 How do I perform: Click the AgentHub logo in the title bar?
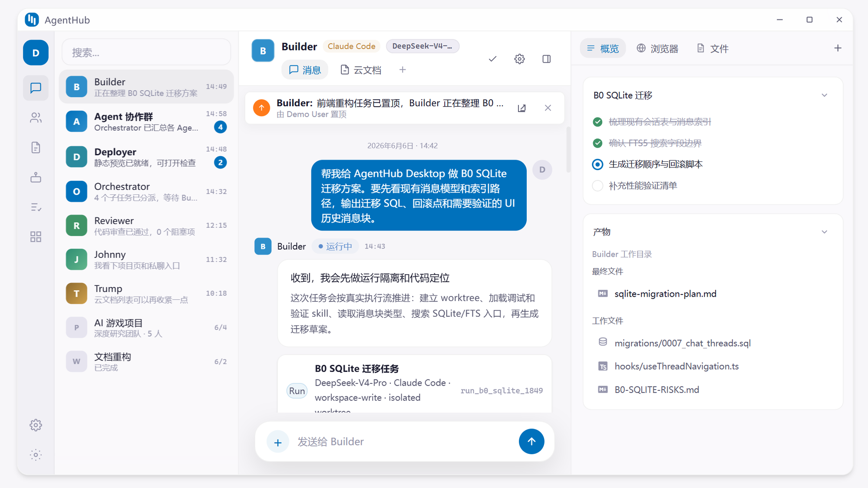pos(32,20)
